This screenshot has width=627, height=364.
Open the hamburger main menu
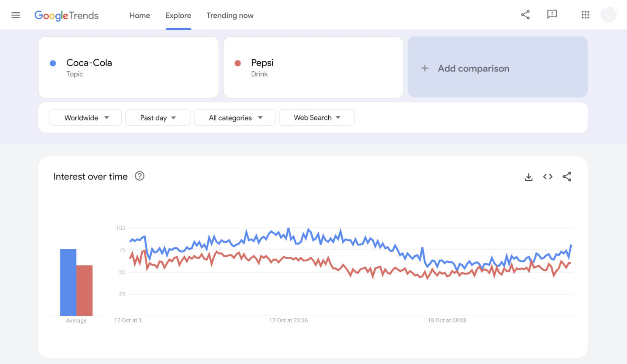pyautogui.click(x=16, y=15)
